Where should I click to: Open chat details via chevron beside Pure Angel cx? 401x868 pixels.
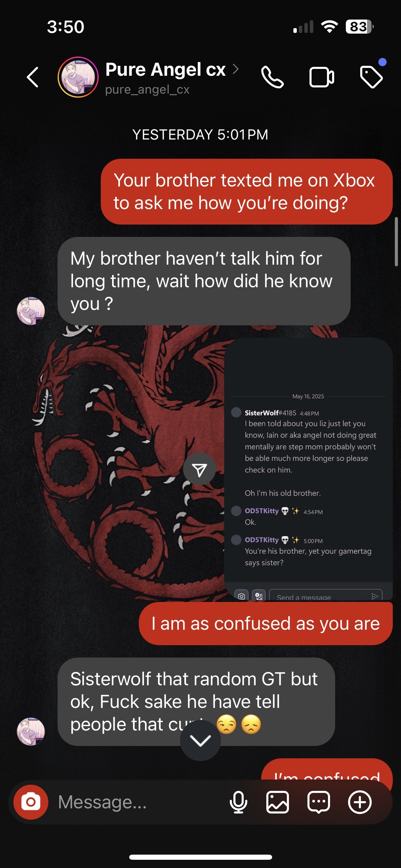[235, 69]
